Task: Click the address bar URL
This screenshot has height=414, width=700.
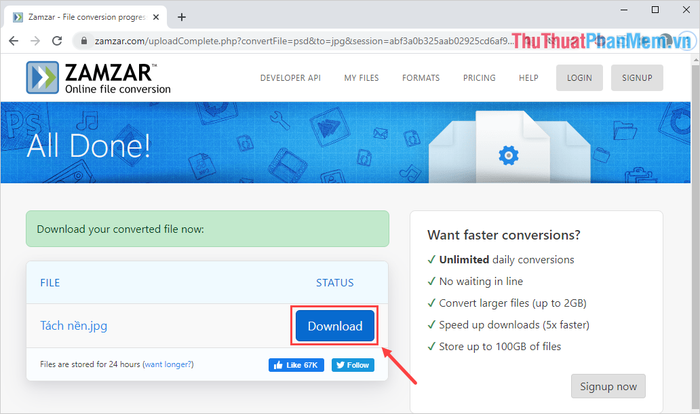Action: tap(304, 41)
